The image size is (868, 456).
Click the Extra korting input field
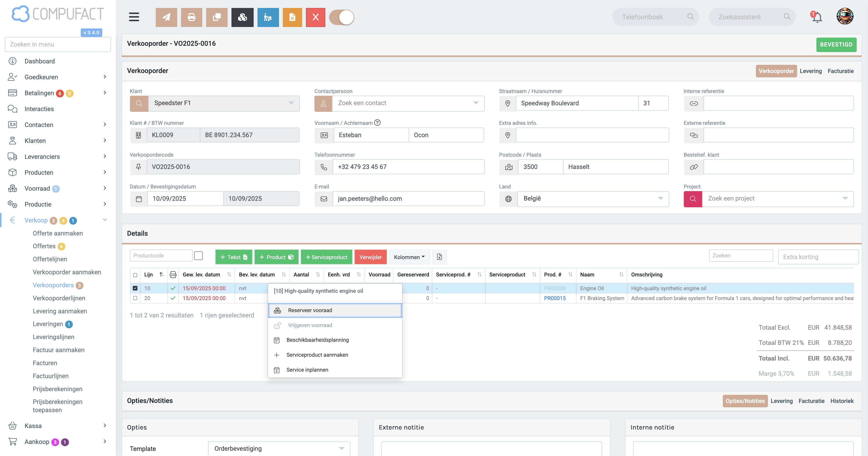click(818, 257)
